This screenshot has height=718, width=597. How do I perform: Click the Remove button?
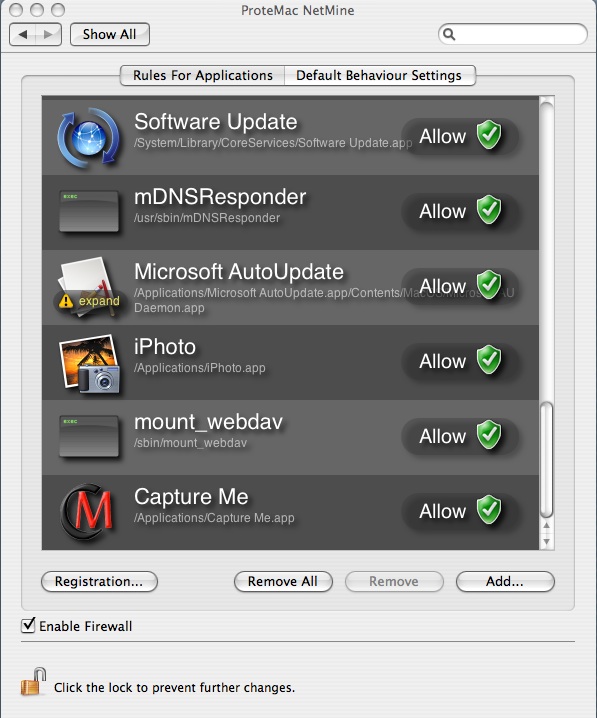(394, 582)
